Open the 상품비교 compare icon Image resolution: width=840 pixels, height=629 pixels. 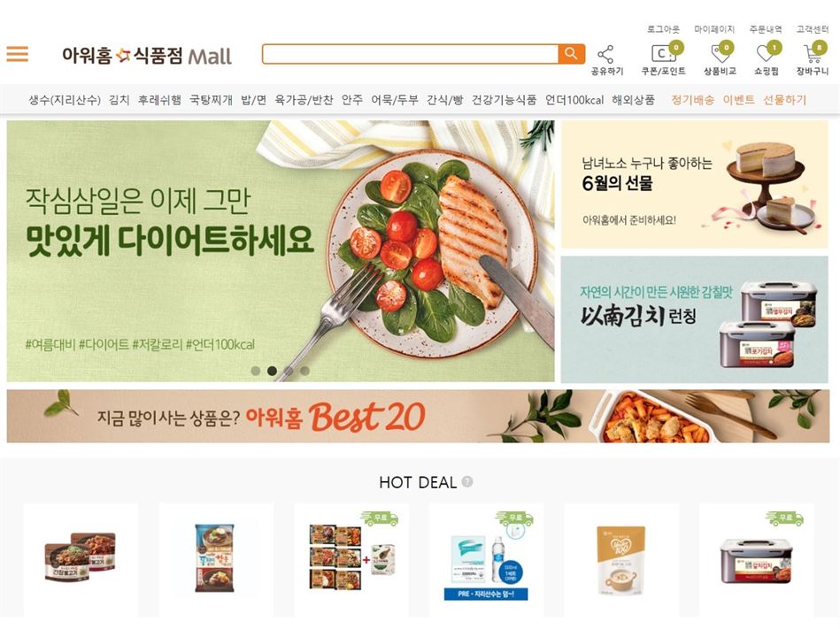(720, 53)
